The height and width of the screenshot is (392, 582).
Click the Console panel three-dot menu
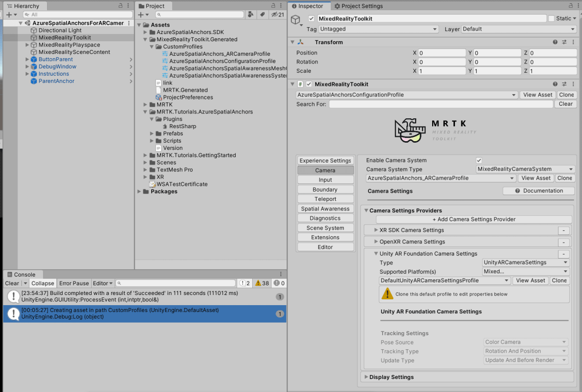click(x=281, y=274)
